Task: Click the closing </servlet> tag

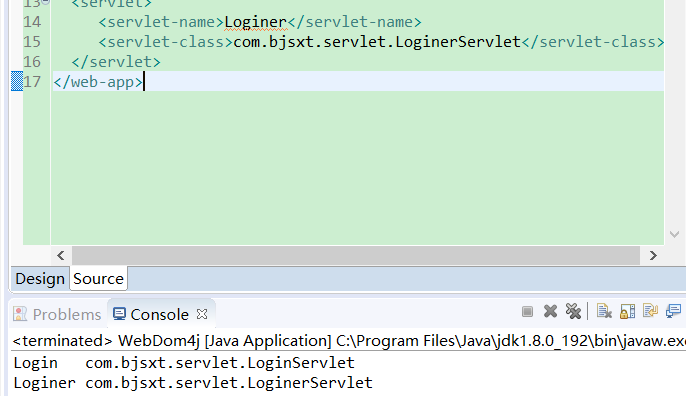Action: (x=116, y=62)
